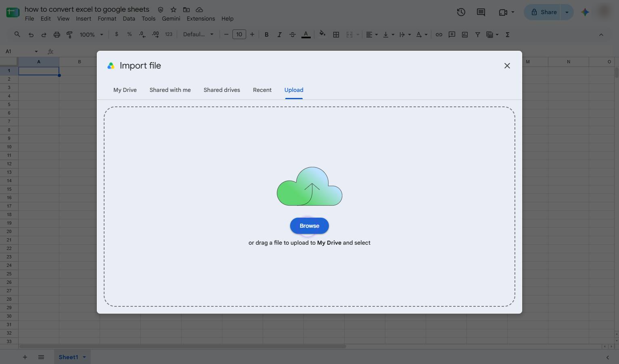
Task: Click the print icon
Action: [57, 35]
